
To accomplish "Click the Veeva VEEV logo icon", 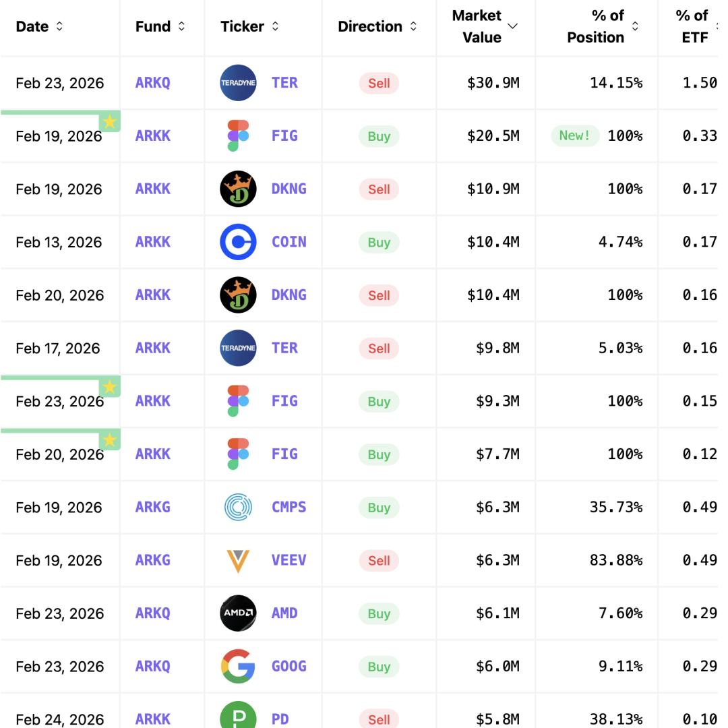I will coord(238,561).
